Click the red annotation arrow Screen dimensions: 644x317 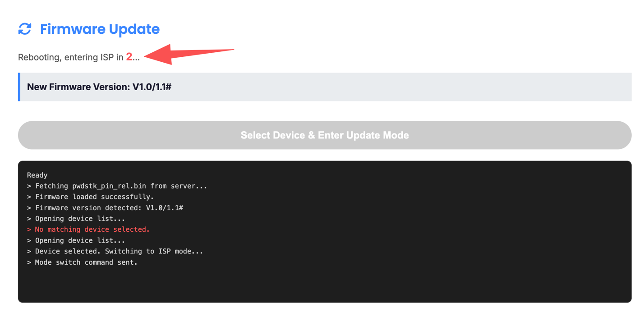click(x=189, y=55)
